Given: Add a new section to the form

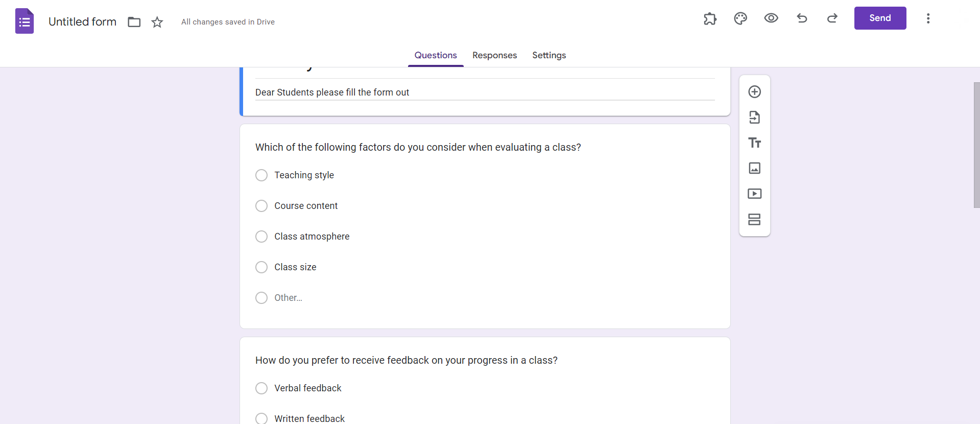Looking at the screenshot, I should point(754,219).
